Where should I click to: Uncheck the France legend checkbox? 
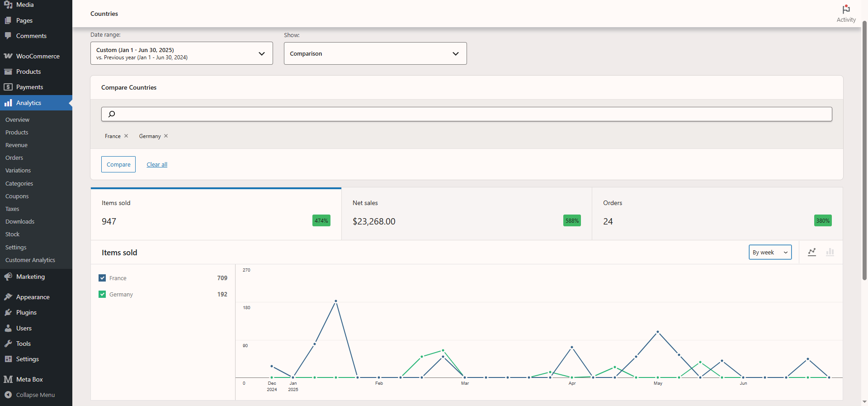coord(102,278)
